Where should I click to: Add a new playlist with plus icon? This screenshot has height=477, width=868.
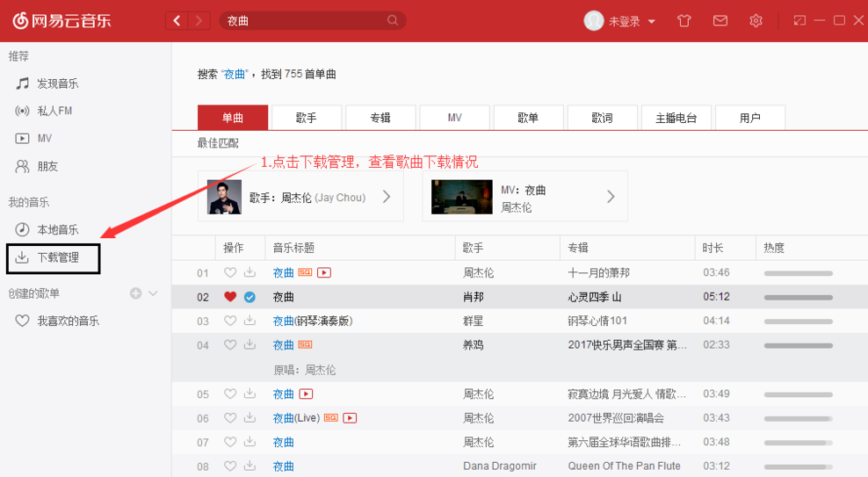click(x=135, y=293)
